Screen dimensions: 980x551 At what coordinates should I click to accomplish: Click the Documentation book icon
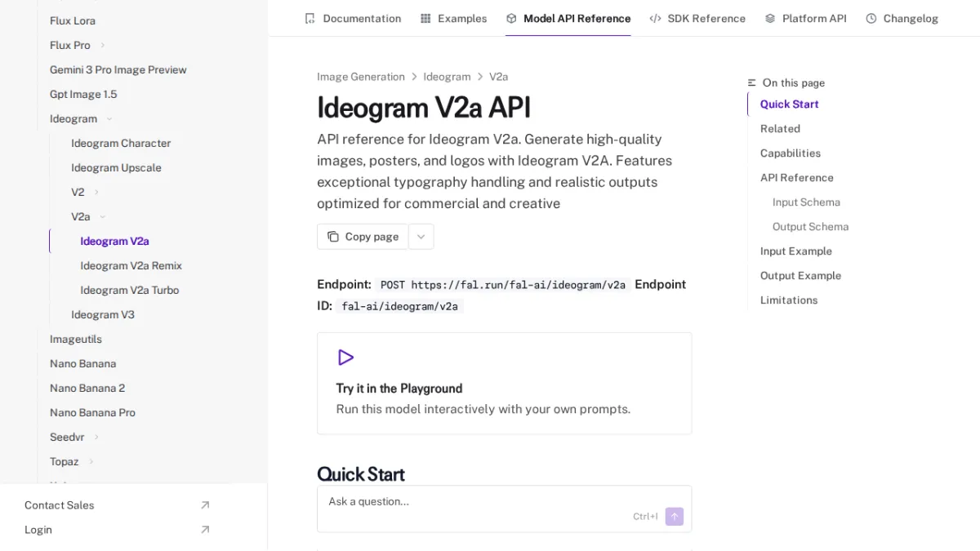[x=310, y=18]
